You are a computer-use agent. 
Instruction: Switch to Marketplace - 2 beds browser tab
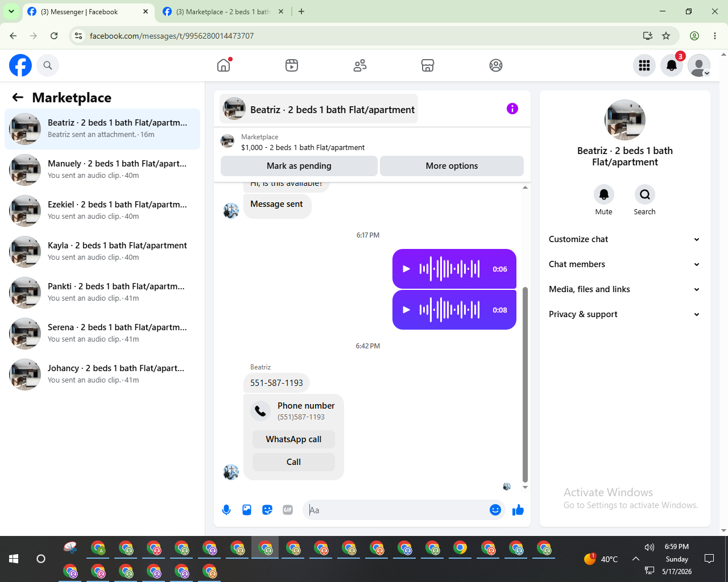(x=223, y=11)
